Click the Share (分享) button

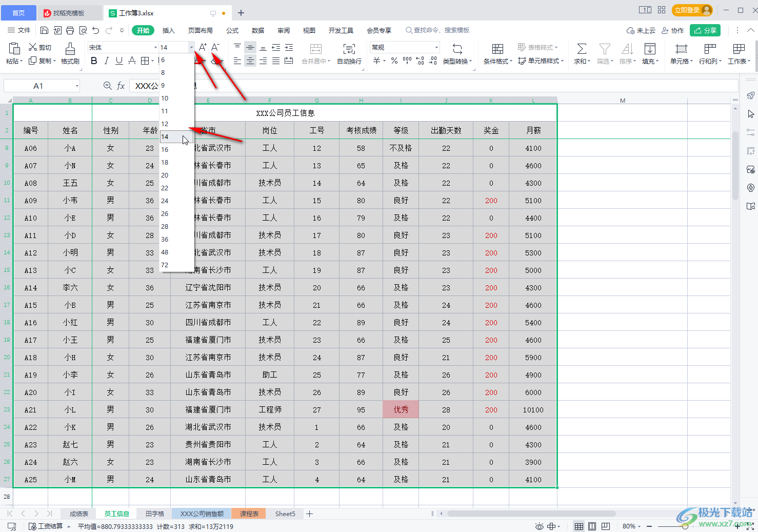coord(705,30)
